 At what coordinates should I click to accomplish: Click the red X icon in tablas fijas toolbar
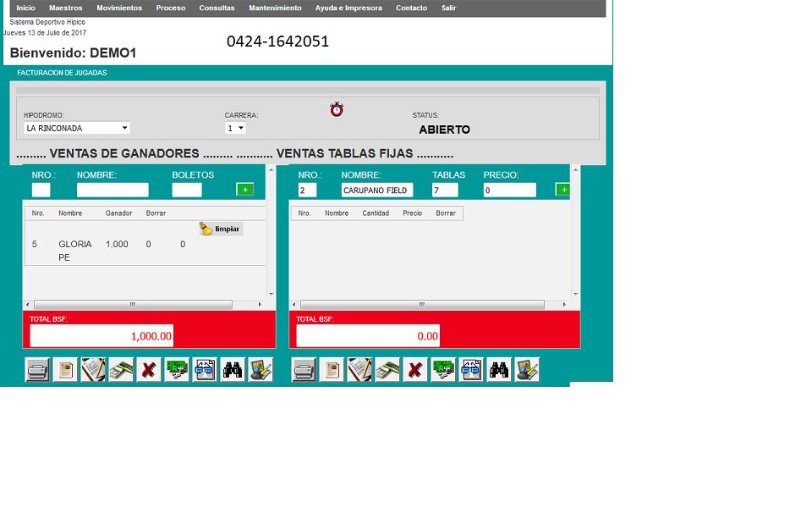(x=414, y=369)
